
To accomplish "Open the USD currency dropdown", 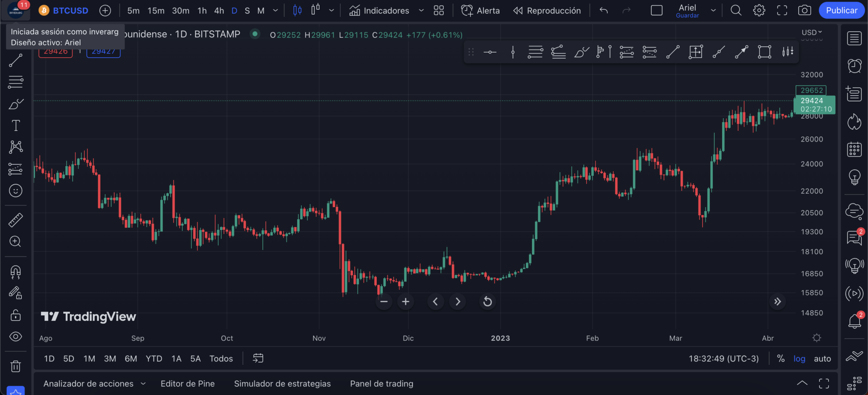I will [x=812, y=31].
